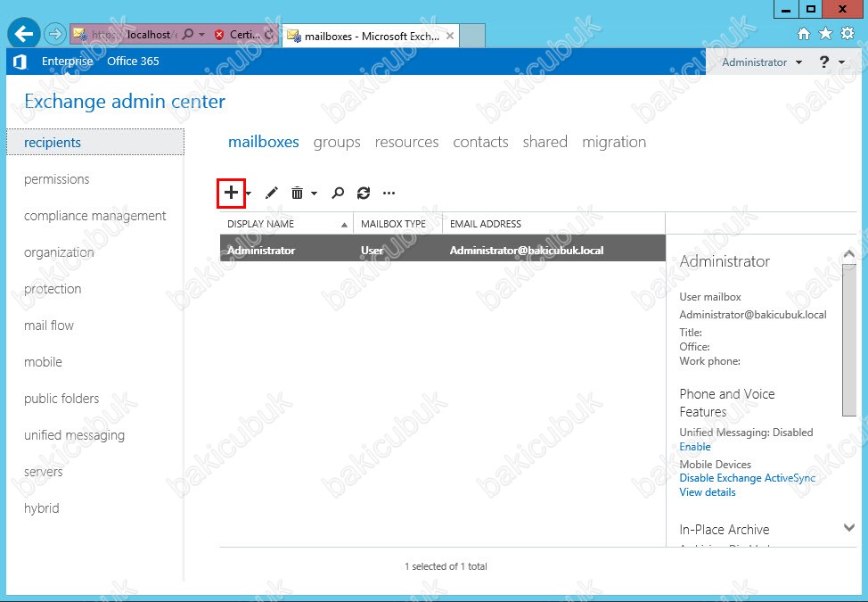Screen dimensions: 868x602
Task: Switch to the migration tab
Action: [614, 142]
